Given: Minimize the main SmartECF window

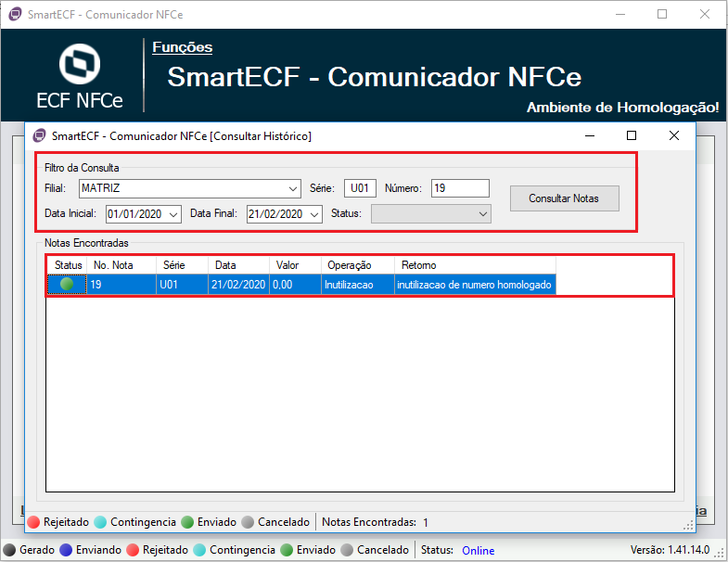Looking at the screenshot, I should pos(620,15).
